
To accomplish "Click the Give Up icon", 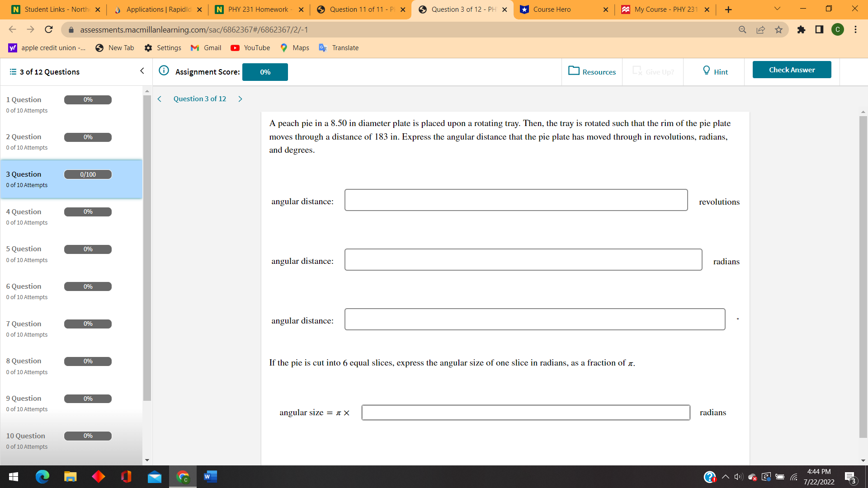I will click(x=637, y=70).
